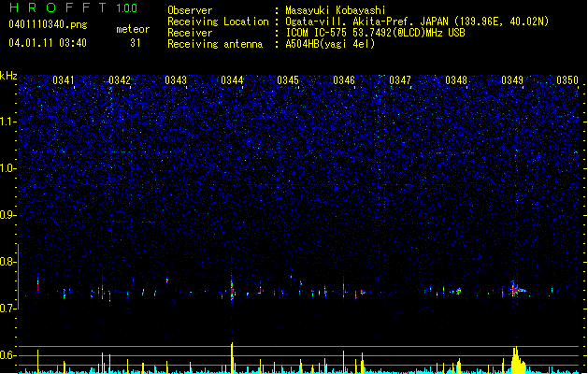Select the ICOM IC-575 receiver text

point(376,33)
